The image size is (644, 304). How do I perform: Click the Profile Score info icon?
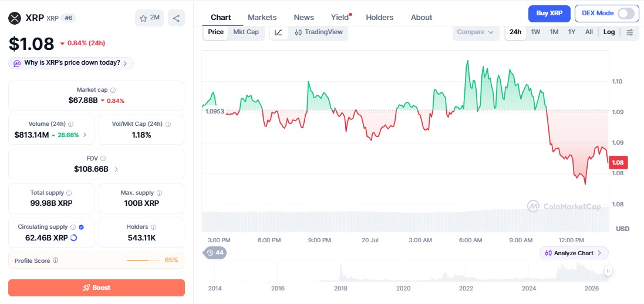click(x=55, y=260)
